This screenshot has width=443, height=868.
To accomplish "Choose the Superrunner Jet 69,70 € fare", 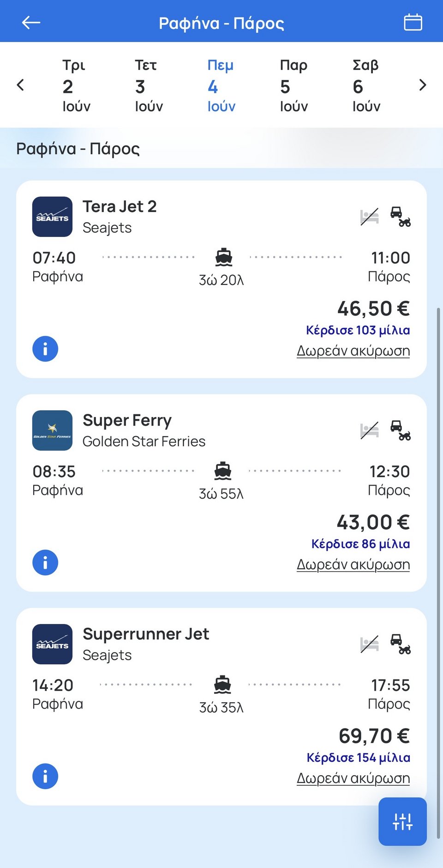I will [374, 736].
